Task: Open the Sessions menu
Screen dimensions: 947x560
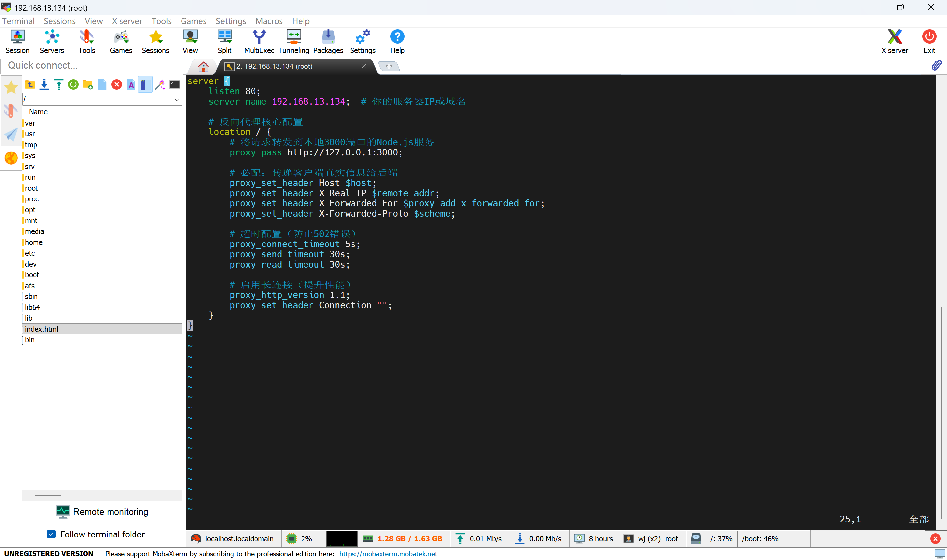Action: point(60,21)
